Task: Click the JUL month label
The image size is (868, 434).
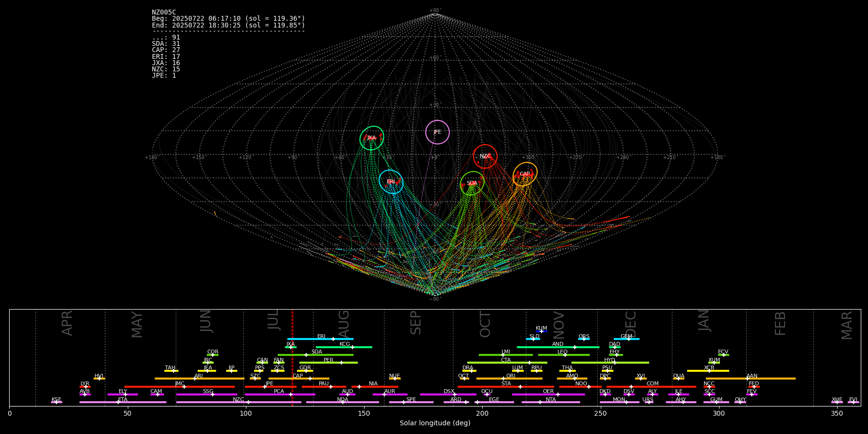Action: click(273, 319)
